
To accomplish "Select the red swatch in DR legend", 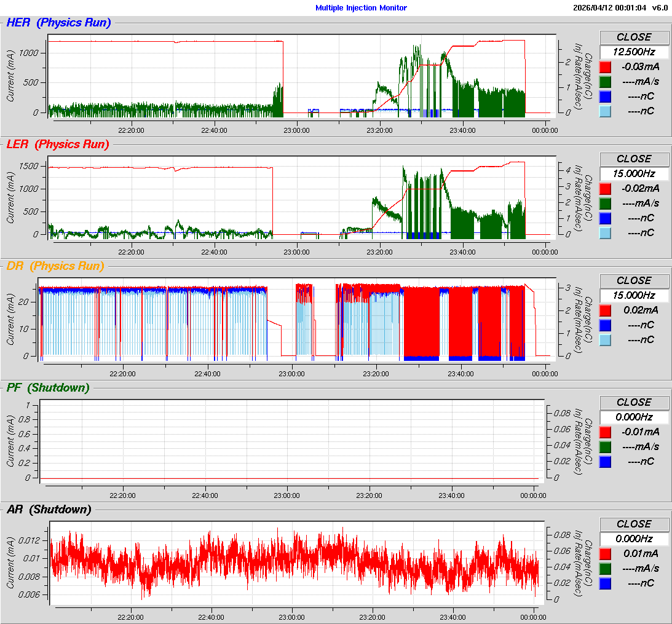I will point(605,310).
